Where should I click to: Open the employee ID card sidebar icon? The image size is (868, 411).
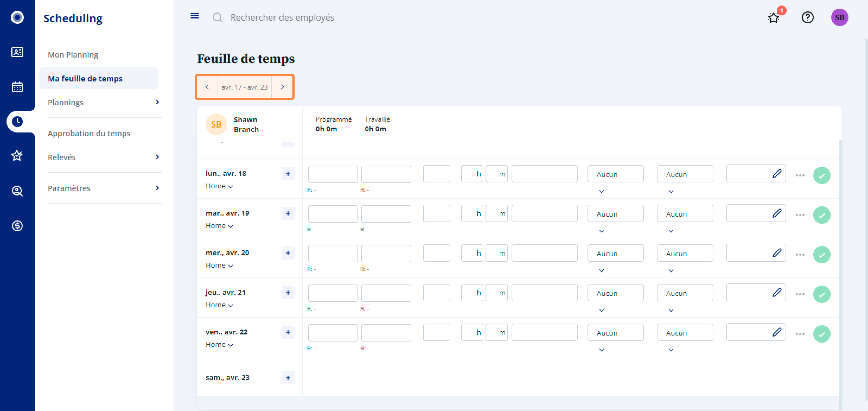(17, 52)
